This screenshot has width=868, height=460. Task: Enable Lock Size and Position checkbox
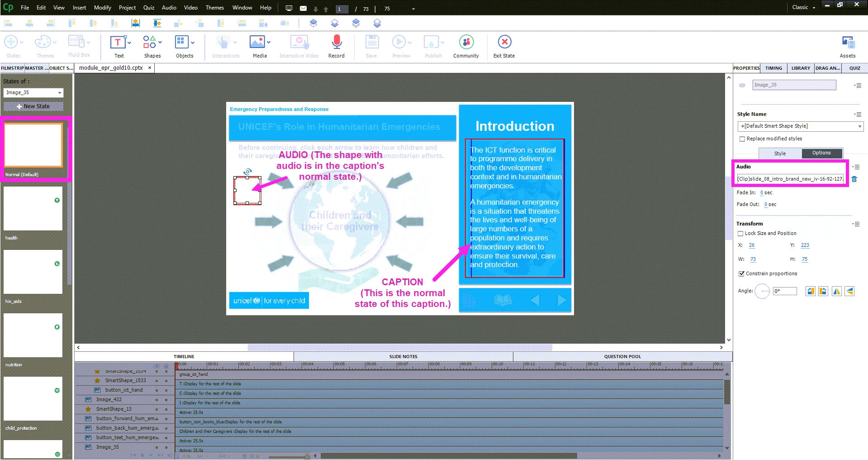pyautogui.click(x=740, y=234)
